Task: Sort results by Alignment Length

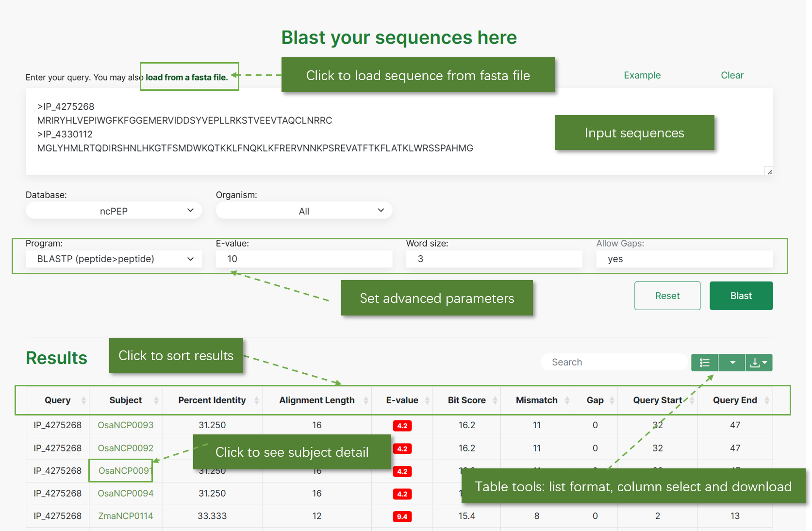Action: (x=317, y=400)
